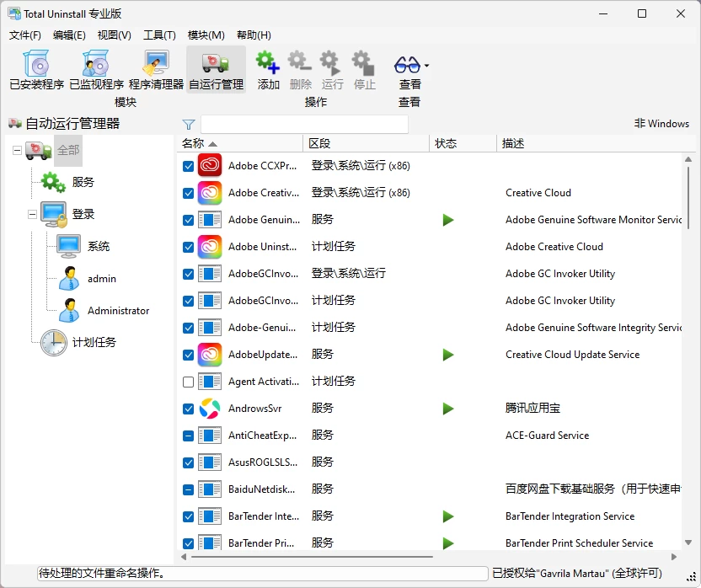
Task: Click the 添加 gear-plus icon
Action: pyautogui.click(x=268, y=62)
